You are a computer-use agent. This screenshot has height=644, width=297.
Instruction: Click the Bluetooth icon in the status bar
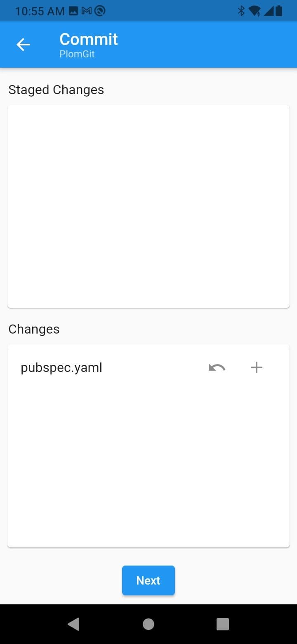click(241, 11)
